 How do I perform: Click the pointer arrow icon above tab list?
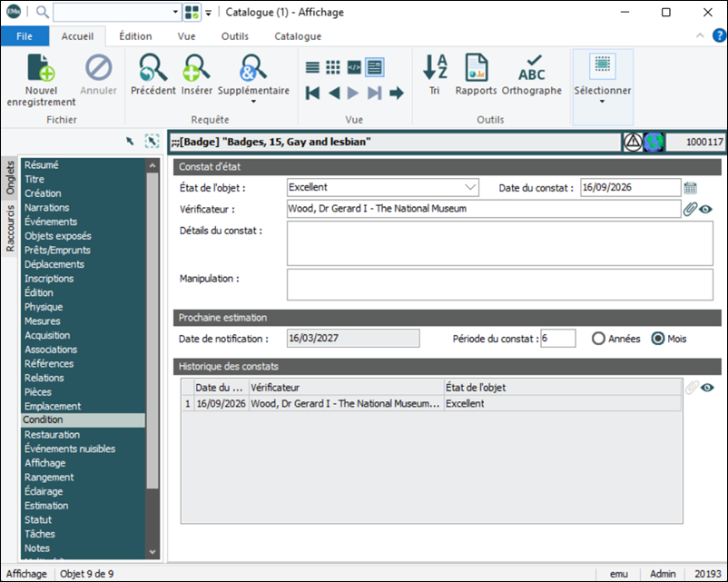point(130,142)
